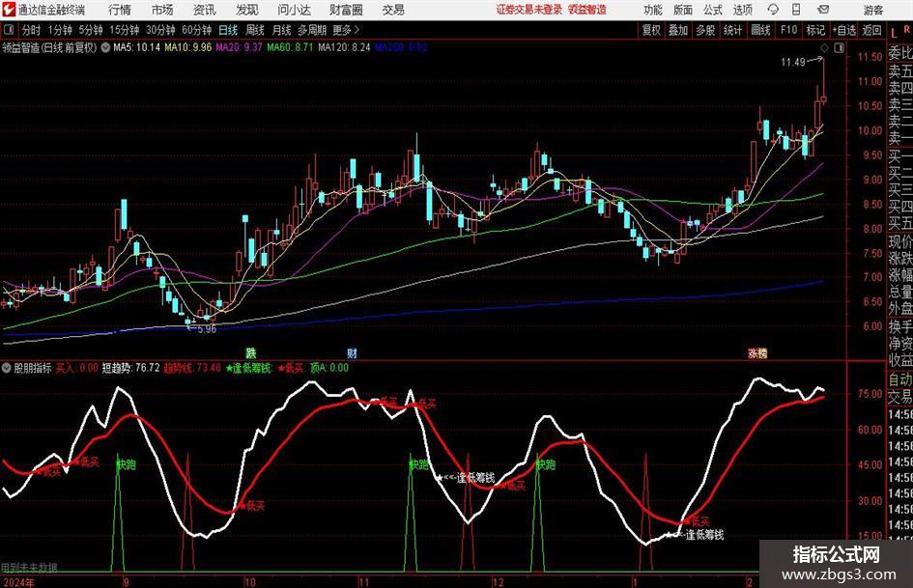The height and width of the screenshot is (588, 913).
Task: Click the 用到未来数据 notice text
Action: tap(29, 568)
